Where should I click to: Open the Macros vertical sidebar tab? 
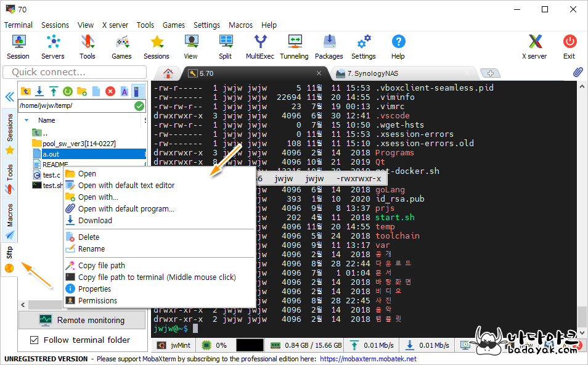click(10, 221)
